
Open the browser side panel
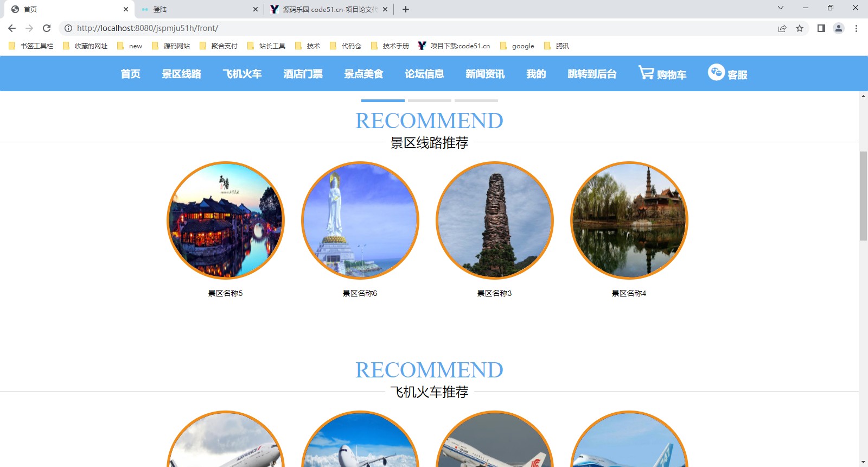pos(821,28)
